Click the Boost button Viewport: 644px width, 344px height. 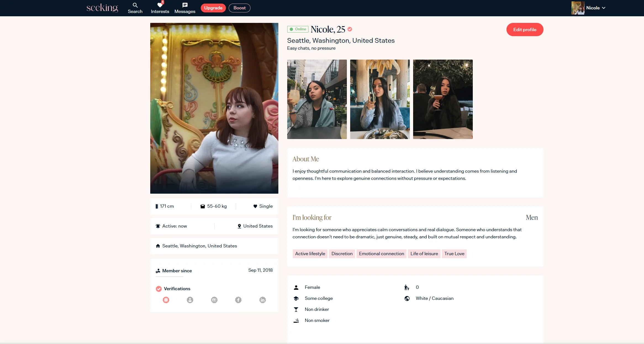tap(239, 8)
